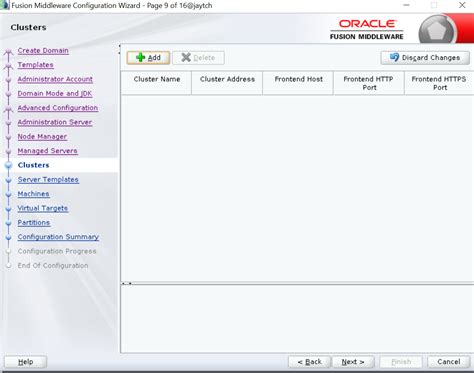This screenshot has height=373, width=474.
Task: Select the current Clusters step
Action: tap(33, 165)
